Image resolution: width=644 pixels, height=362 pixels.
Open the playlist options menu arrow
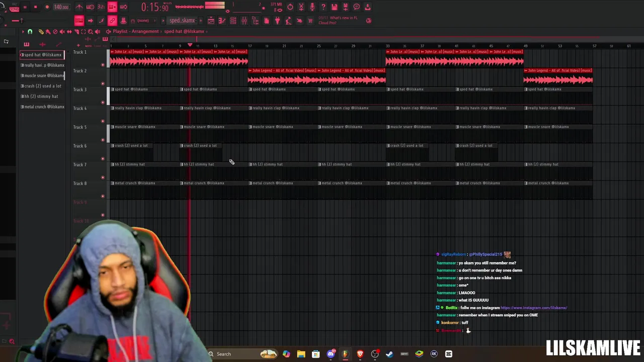coord(23,32)
